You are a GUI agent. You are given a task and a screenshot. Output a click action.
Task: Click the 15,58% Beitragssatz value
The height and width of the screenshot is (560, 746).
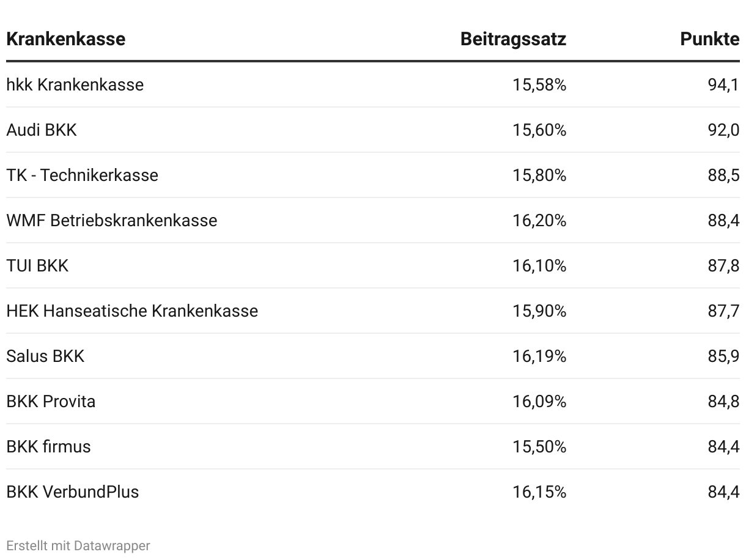[x=539, y=84]
